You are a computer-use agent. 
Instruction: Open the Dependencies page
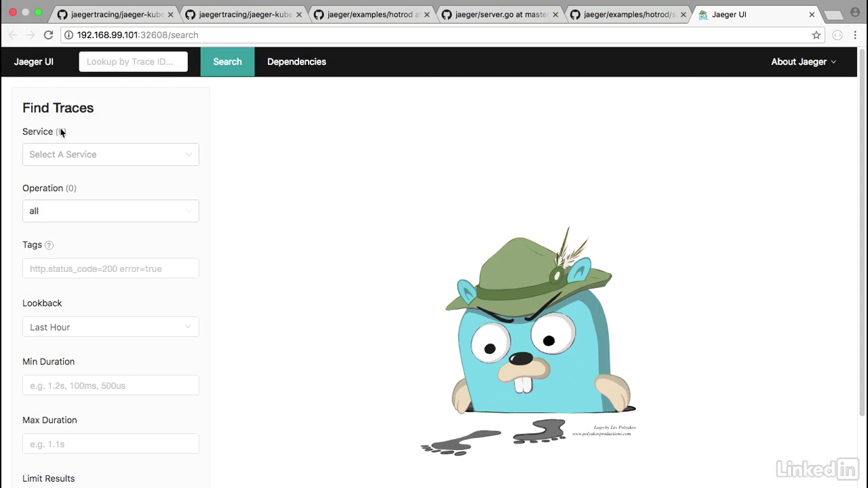pos(296,62)
